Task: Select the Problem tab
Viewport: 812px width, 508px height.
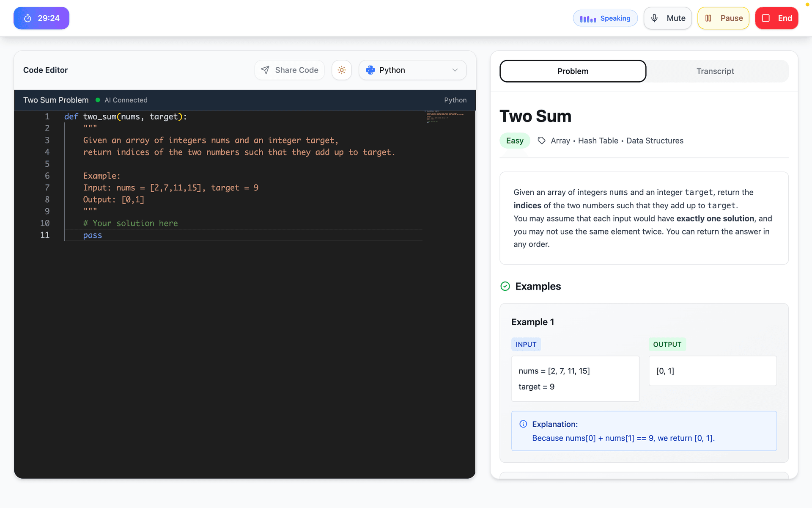Action: point(573,71)
